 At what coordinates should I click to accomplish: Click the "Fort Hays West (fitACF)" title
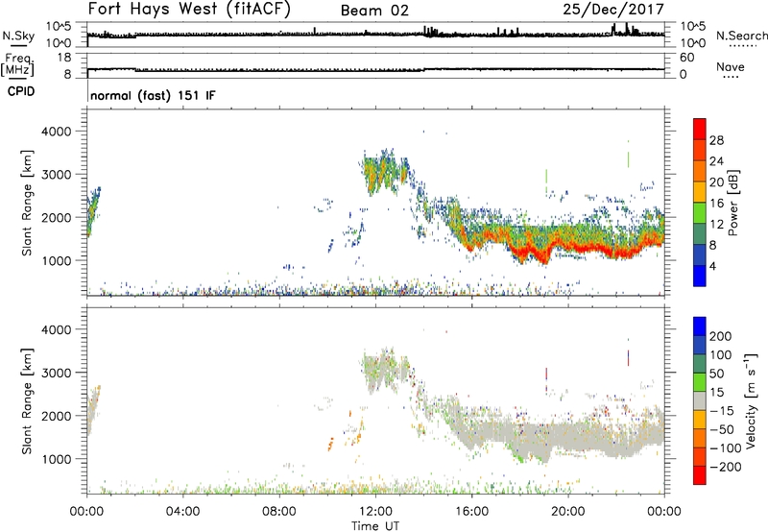(x=189, y=10)
